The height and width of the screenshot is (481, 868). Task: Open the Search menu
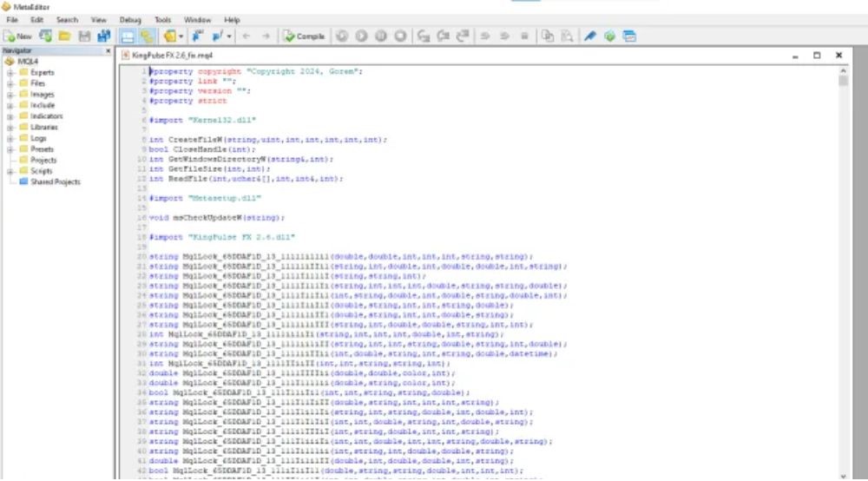pyautogui.click(x=67, y=20)
